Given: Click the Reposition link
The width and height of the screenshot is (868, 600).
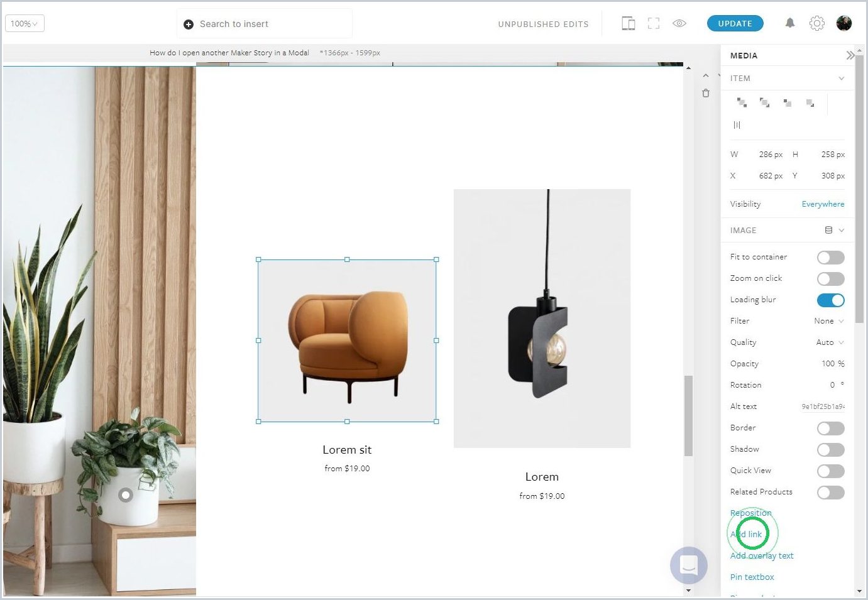Looking at the screenshot, I should point(750,513).
